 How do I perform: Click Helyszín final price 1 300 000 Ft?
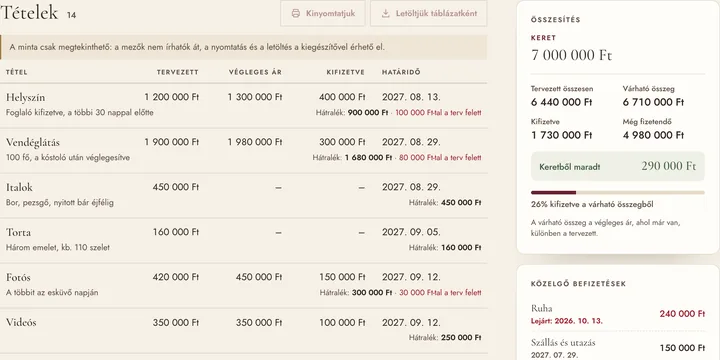coord(255,97)
